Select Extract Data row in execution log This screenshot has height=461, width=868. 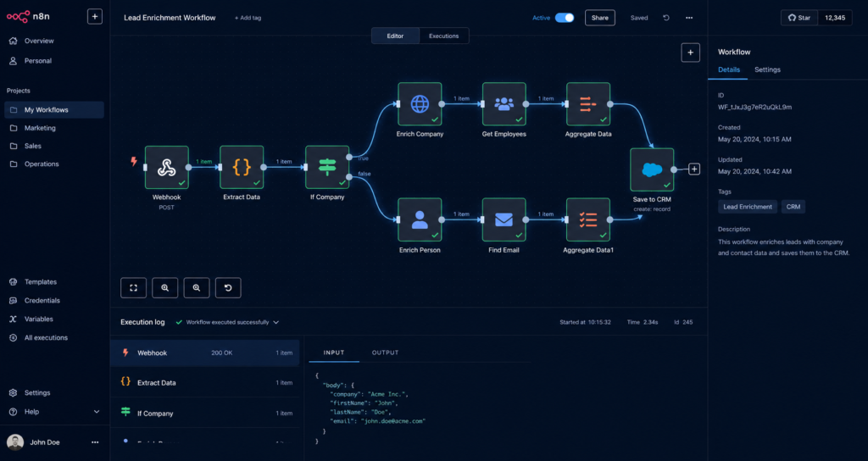coord(205,382)
